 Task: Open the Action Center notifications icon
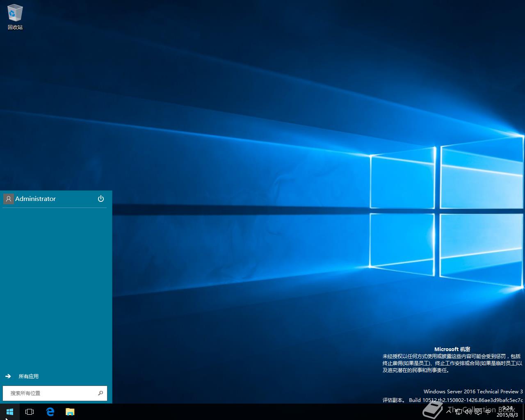tap(478, 412)
